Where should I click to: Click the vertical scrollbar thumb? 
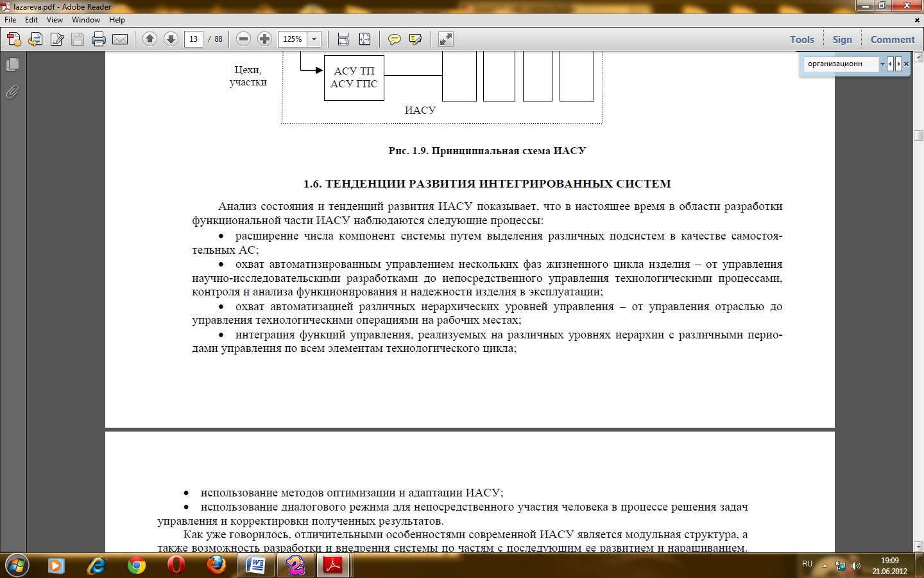pyautogui.click(x=918, y=136)
